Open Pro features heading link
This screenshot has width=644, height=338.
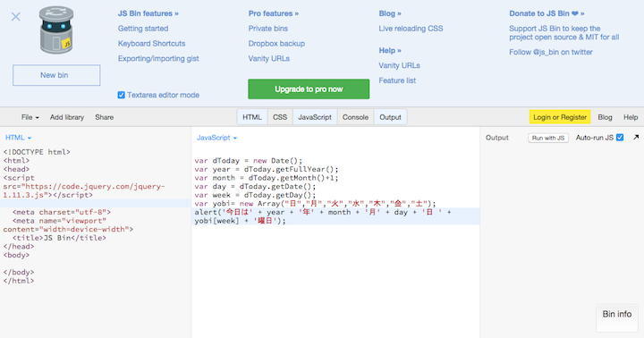point(274,13)
